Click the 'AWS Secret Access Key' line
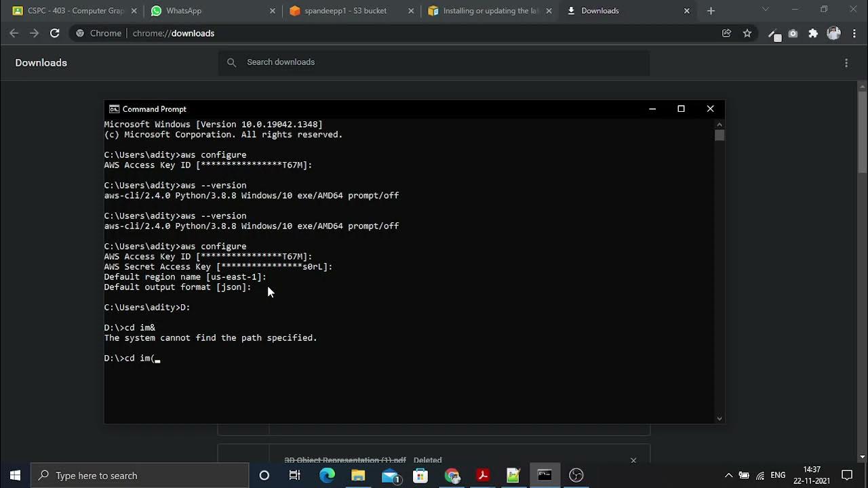 [218, 266]
